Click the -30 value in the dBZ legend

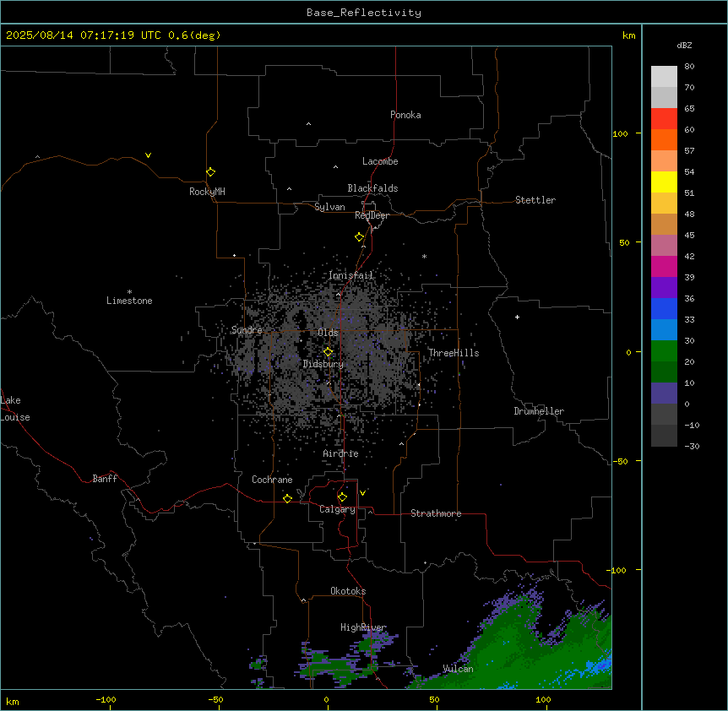[x=692, y=446]
